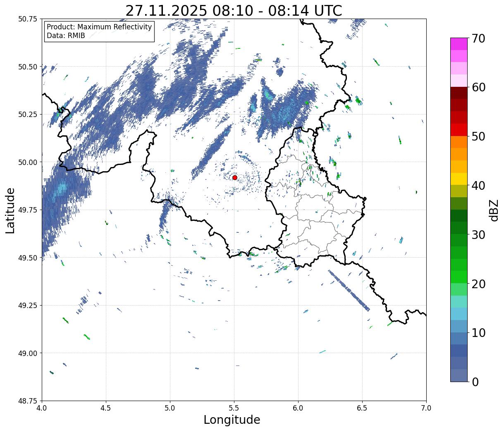The image size is (504, 430).
Task: Click the dBZ colorbar label
Action: click(494, 210)
